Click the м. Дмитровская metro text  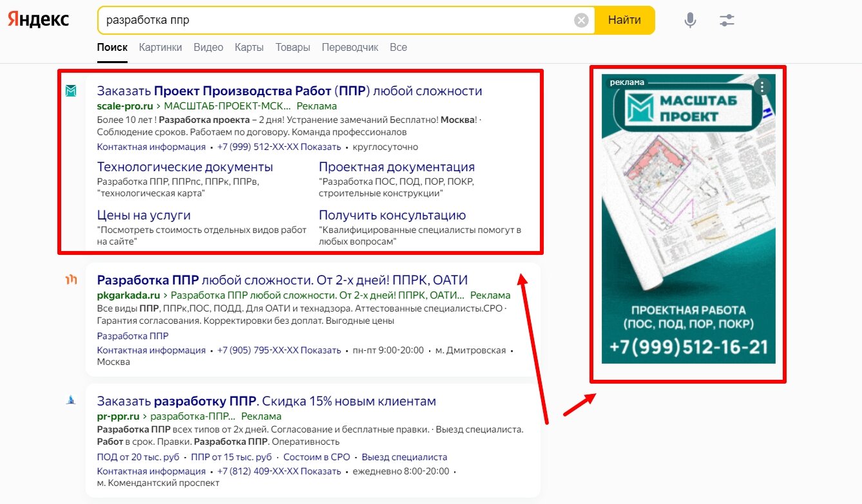[470, 350]
